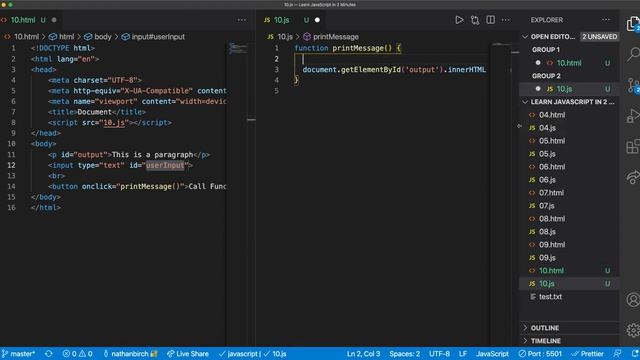
Task: Open the Explorer files icon in activity bar
Action: [x=633, y=24]
